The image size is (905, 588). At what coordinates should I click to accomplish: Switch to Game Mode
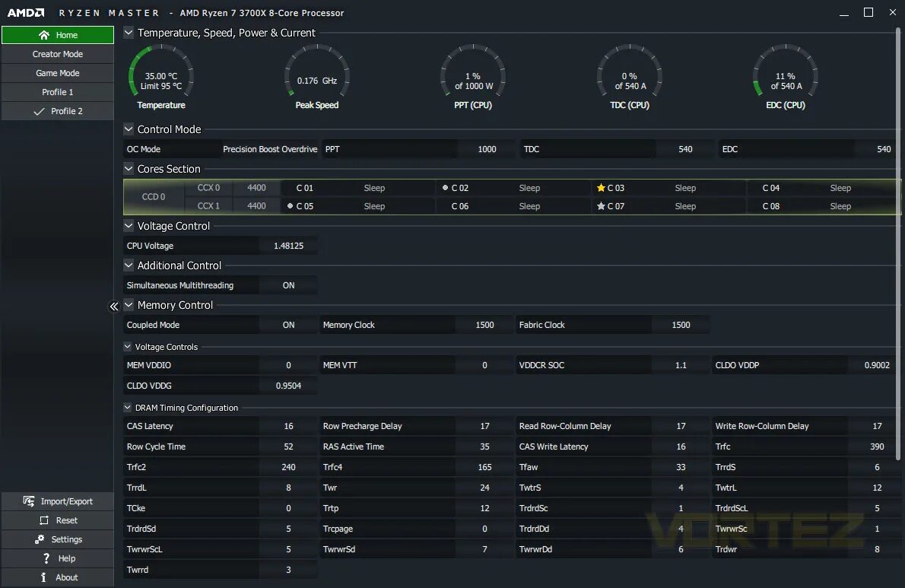tap(58, 73)
